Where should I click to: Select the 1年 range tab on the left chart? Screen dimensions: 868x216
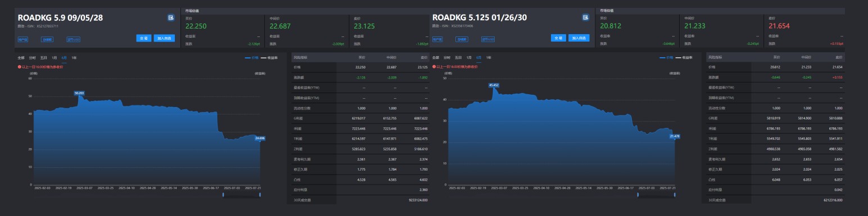coord(74,58)
